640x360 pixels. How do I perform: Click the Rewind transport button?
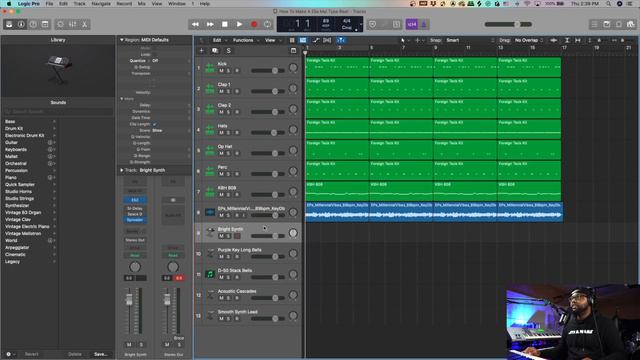pos(196,24)
